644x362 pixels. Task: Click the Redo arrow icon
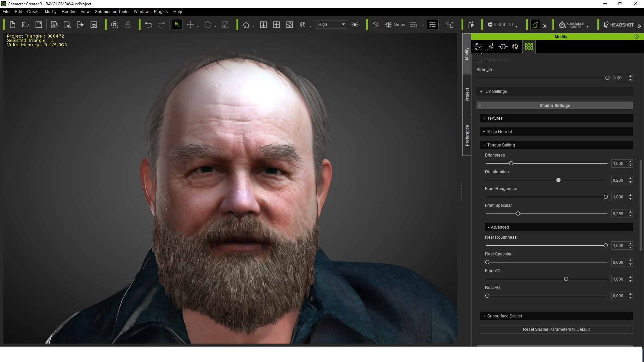[161, 24]
